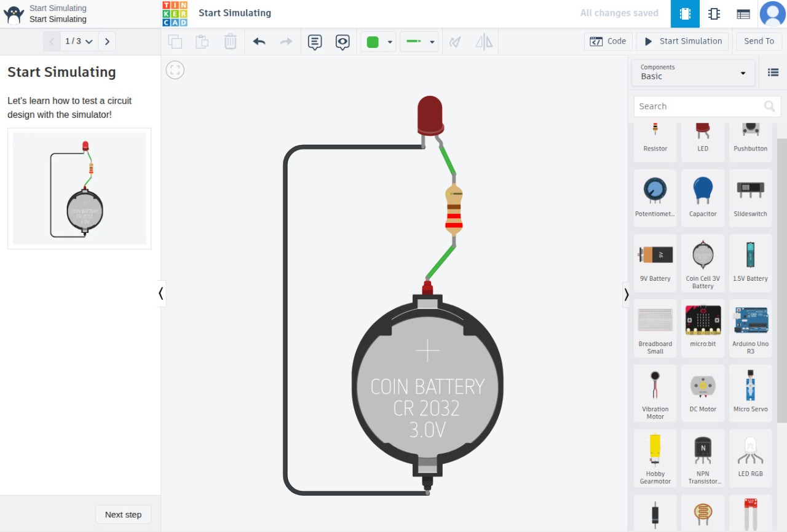Click the Next step button

123,515
